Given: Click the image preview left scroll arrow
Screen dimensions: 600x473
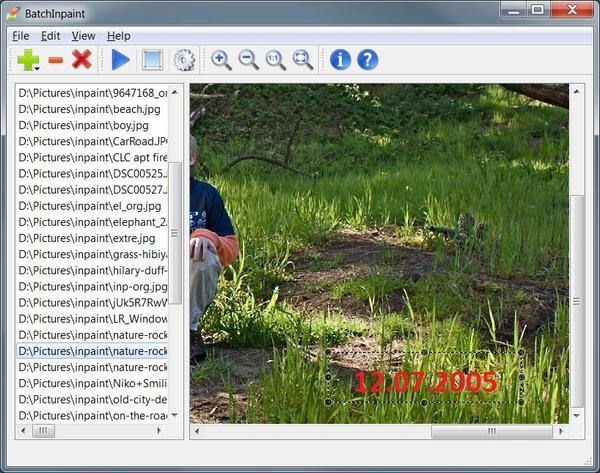Looking at the screenshot, I should [197, 431].
